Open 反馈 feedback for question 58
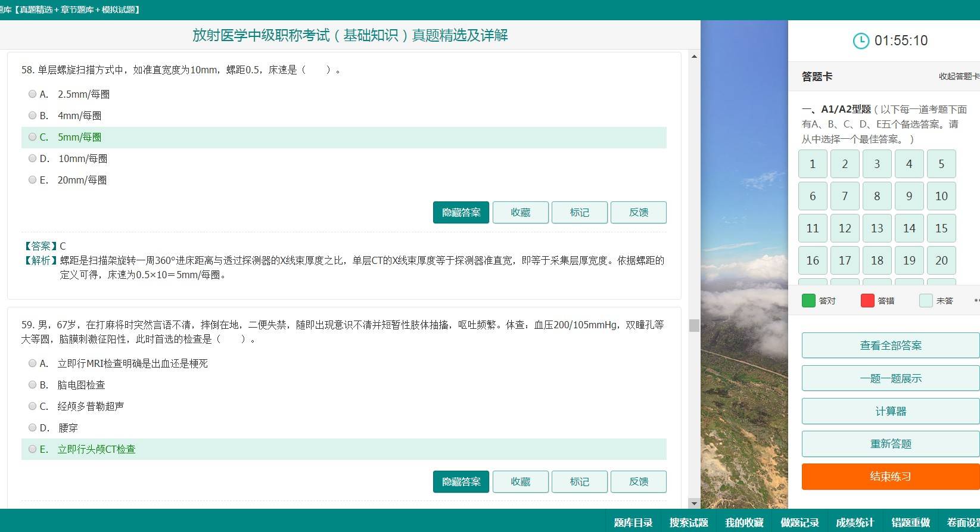 (639, 213)
